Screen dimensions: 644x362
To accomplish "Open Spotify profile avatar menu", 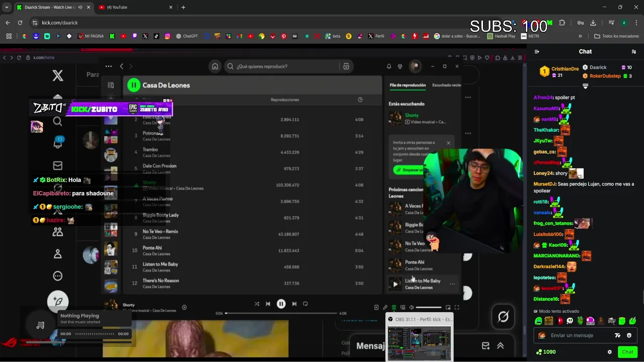I will click(415, 66).
